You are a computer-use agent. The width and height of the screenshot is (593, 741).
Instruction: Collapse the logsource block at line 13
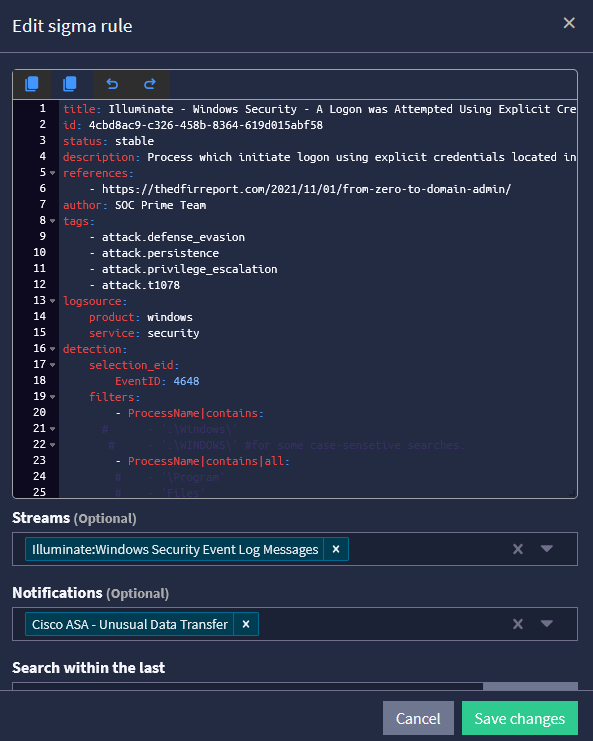click(x=52, y=301)
